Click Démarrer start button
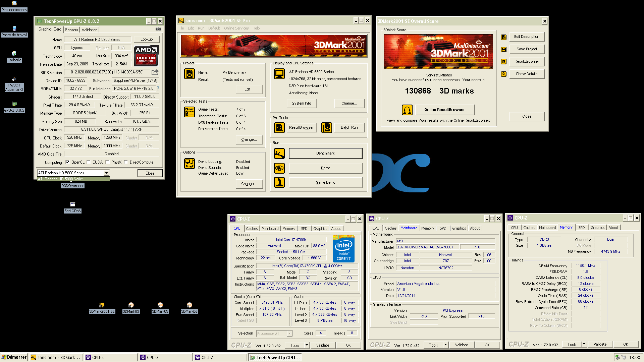Viewport: 644px width, 362px height. tap(14, 357)
